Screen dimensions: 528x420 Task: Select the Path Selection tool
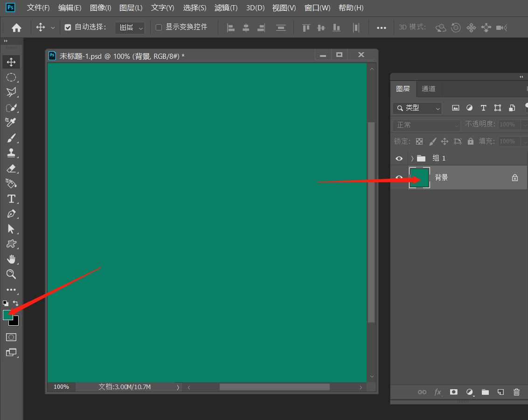[x=11, y=229]
